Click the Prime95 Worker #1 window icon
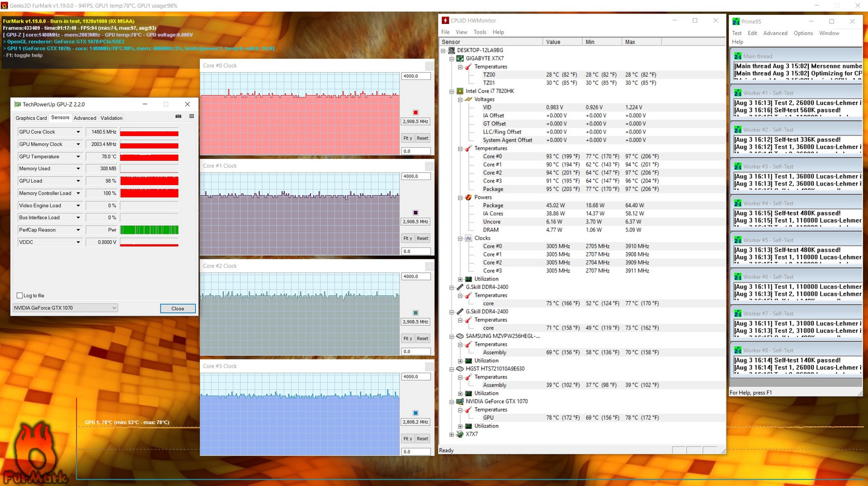 pyautogui.click(x=738, y=93)
